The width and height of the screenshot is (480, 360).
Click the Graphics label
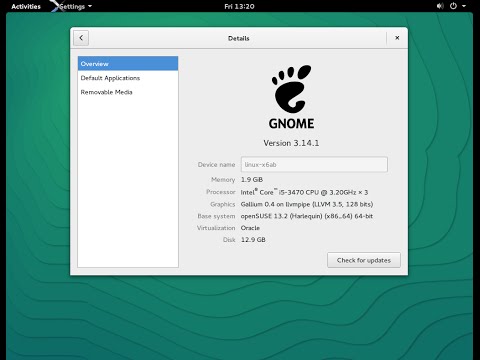click(223, 204)
